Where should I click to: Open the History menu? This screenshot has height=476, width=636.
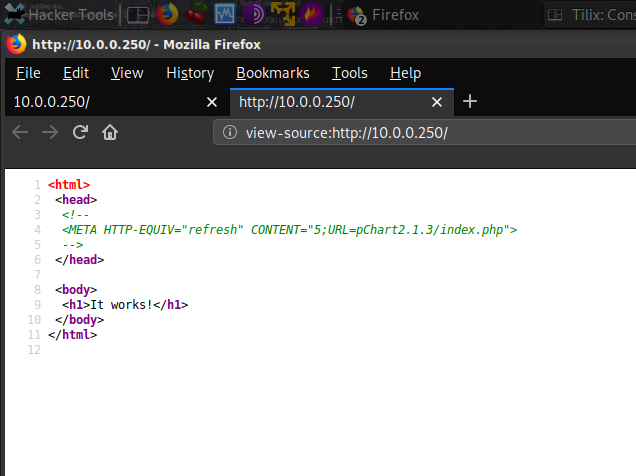(x=190, y=73)
